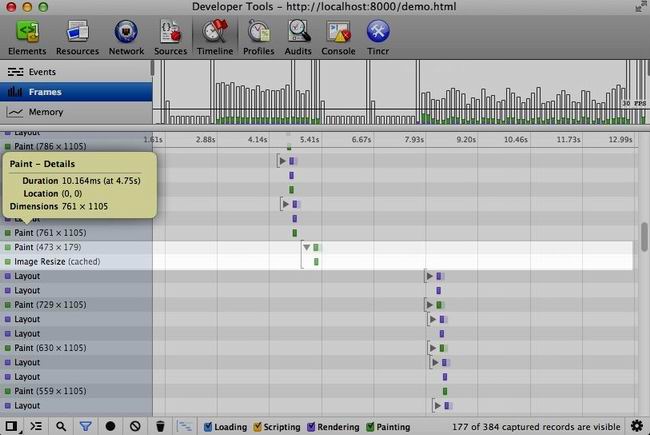Switch to Memory view
The height and width of the screenshot is (435, 650).
tap(76, 112)
